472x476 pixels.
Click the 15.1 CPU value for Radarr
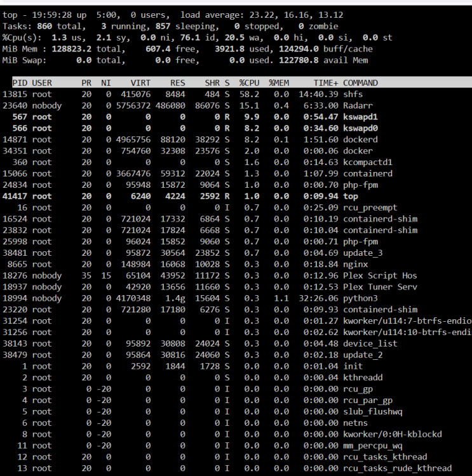pyautogui.click(x=249, y=105)
